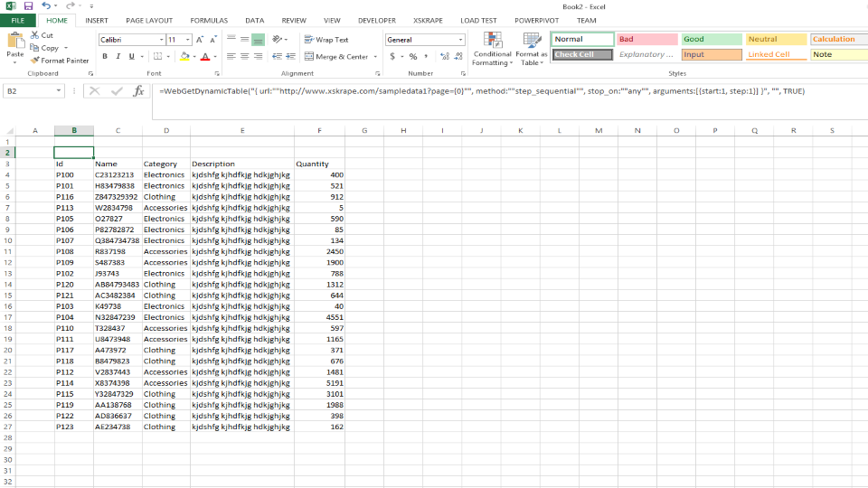Click Decrease Indent icon

[x=278, y=56]
